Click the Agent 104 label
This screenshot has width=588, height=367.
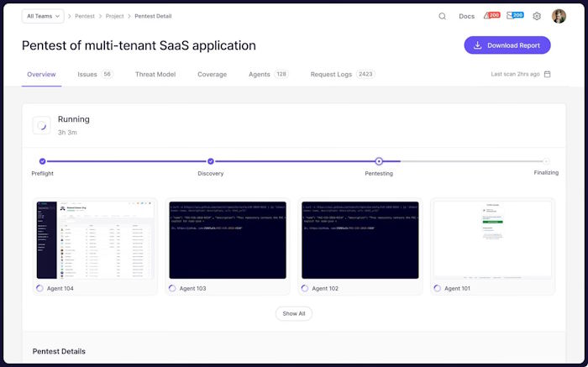60,288
